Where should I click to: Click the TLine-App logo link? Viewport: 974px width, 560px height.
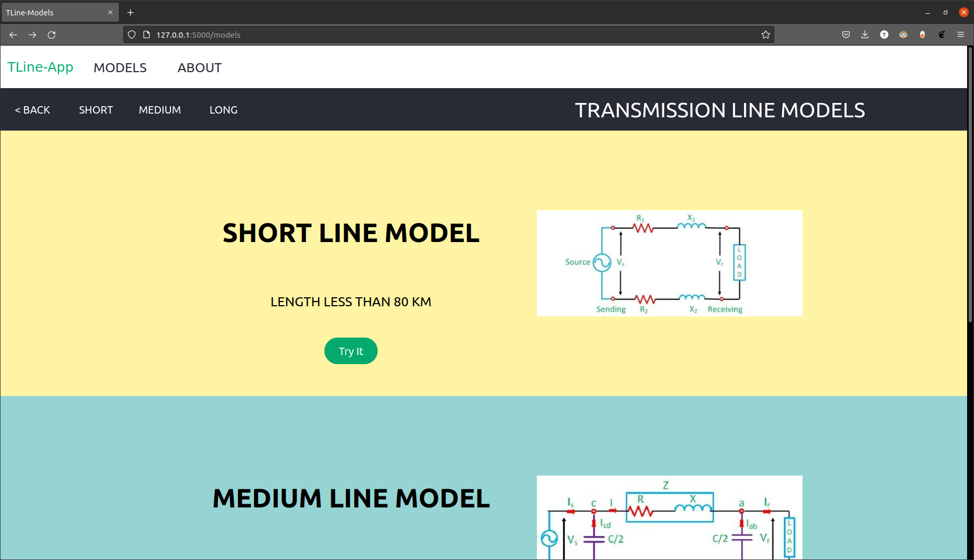pos(40,67)
